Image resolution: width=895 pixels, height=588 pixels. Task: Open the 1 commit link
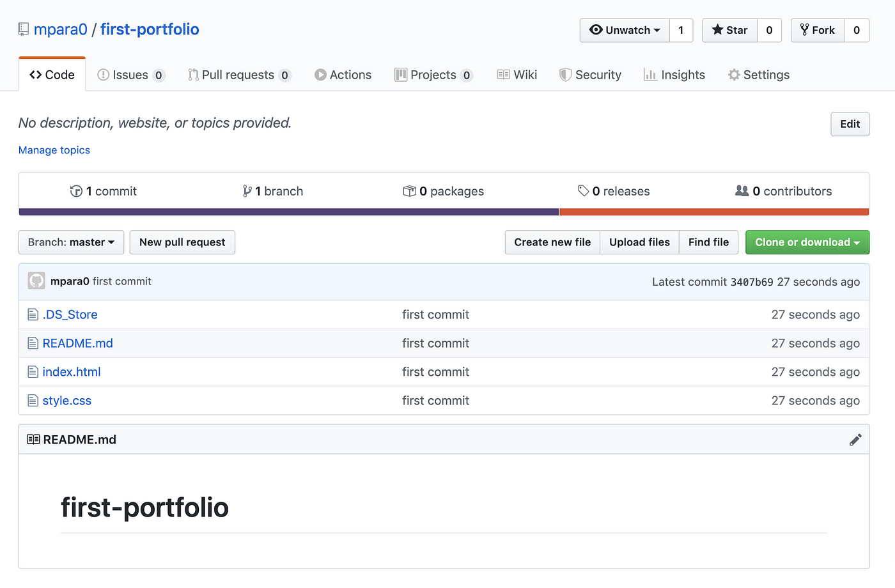[x=104, y=190]
